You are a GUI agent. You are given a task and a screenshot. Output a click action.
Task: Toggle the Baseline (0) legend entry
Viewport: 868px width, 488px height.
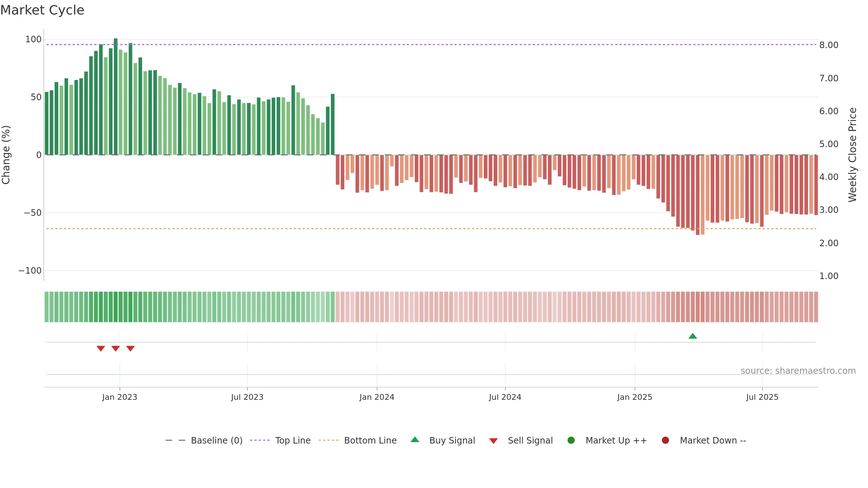click(204, 440)
